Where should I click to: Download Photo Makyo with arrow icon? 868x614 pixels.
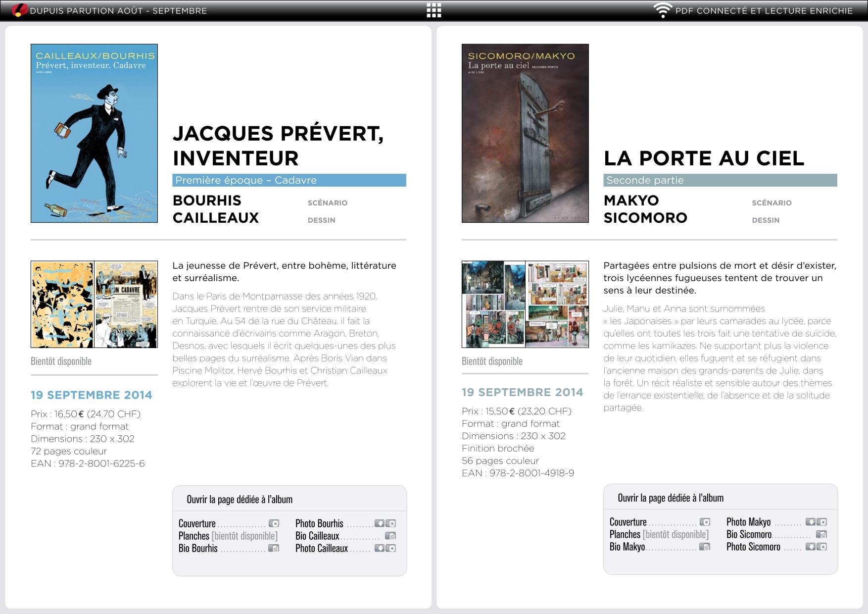tap(810, 522)
